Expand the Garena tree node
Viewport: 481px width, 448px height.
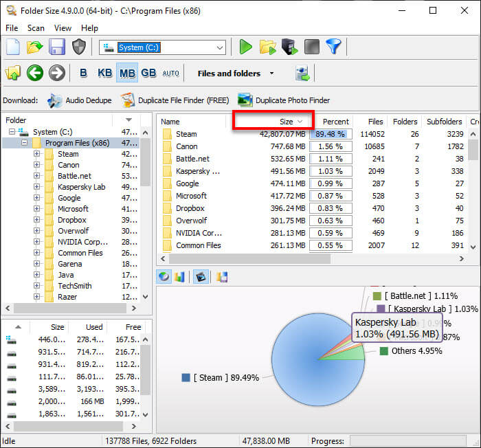(36, 264)
